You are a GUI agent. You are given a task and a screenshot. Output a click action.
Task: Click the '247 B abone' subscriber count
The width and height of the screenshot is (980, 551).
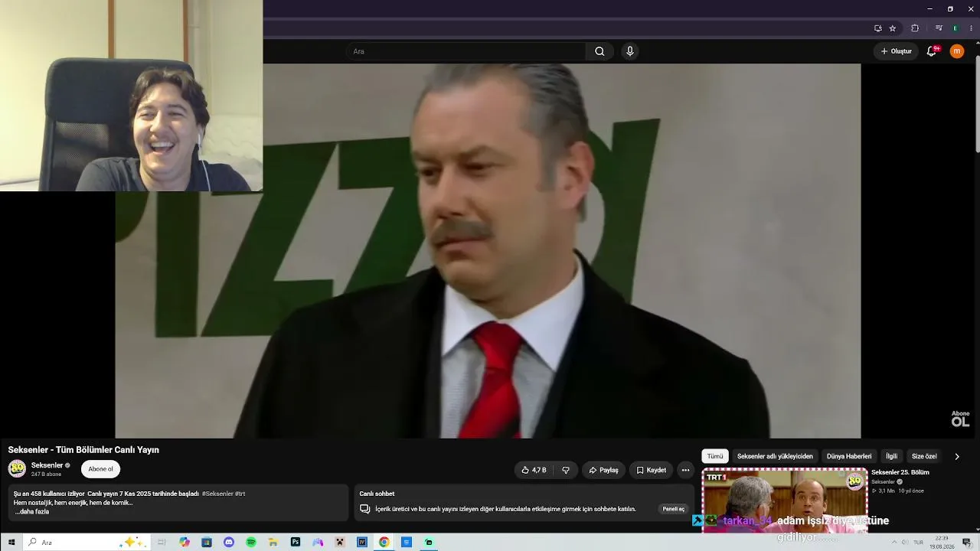(x=46, y=474)
